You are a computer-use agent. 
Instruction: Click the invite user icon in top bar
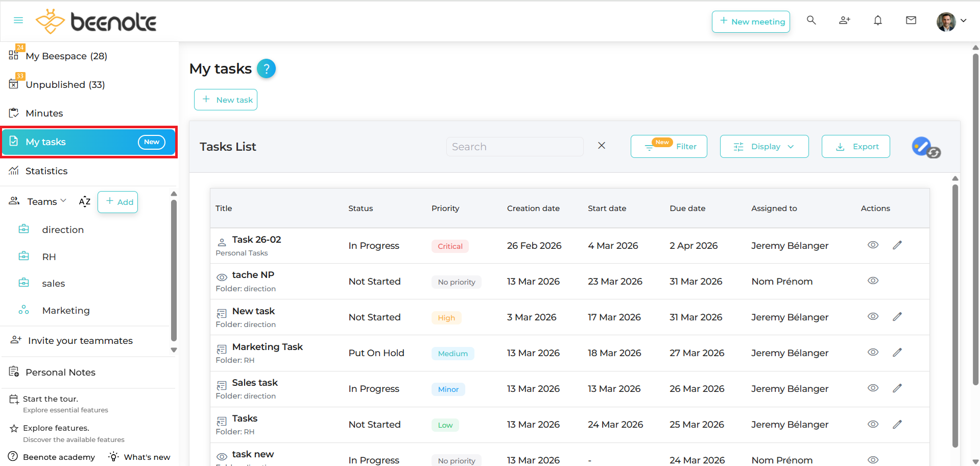tap(844, 20)
